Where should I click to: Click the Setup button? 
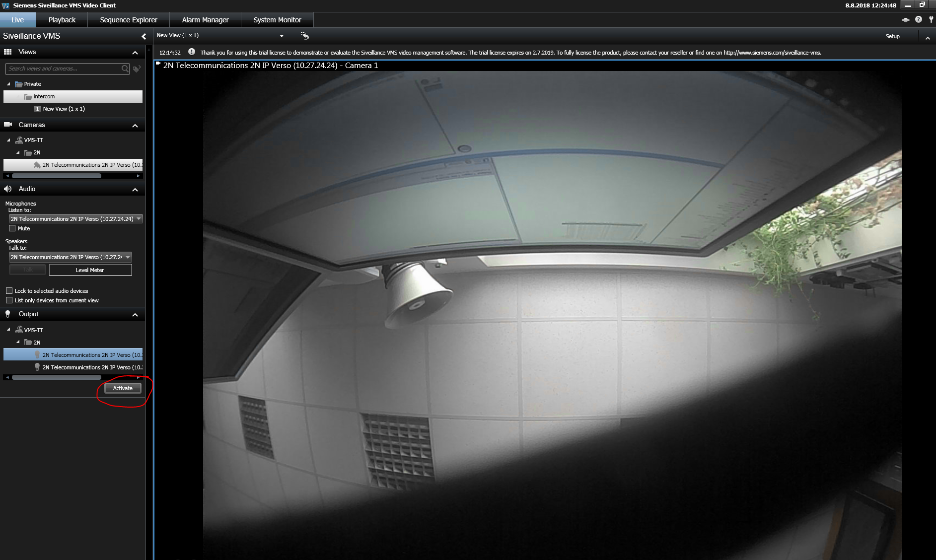pyautogui.click(x=892, y=36)
